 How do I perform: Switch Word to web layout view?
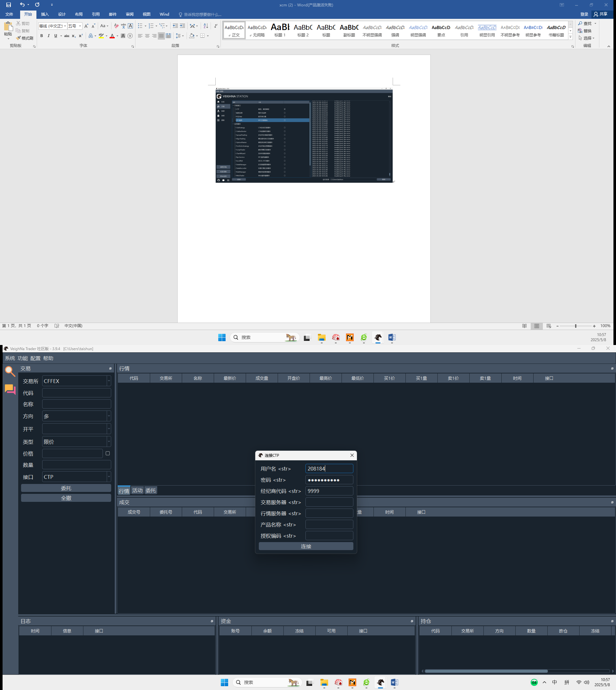click(x=549, y=326)
